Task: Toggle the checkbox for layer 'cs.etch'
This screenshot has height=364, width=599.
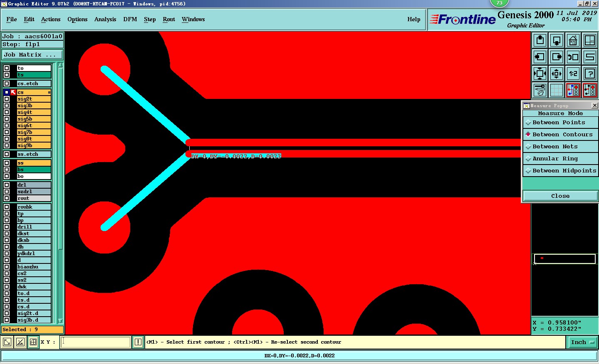Action: coord(7,84)
